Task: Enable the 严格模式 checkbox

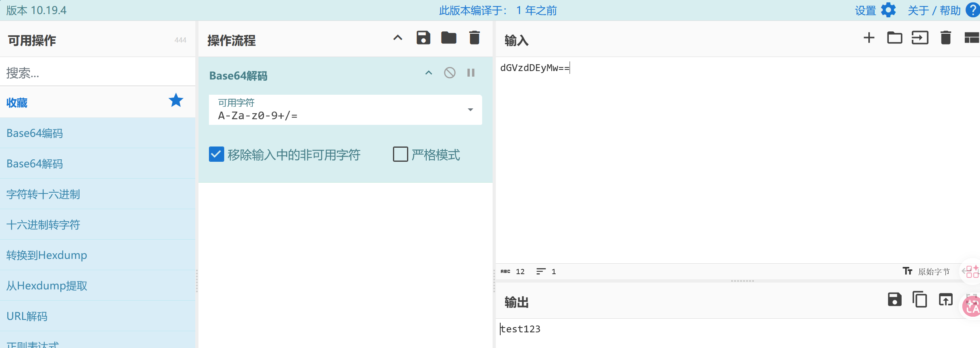Action: click(400, 154)
